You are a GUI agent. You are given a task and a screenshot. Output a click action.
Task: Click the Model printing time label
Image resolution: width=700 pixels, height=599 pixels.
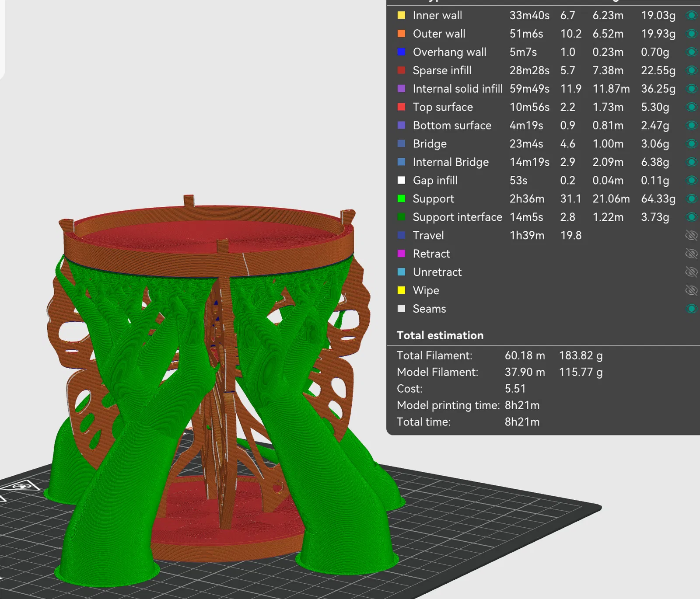[x=448, y=405]
